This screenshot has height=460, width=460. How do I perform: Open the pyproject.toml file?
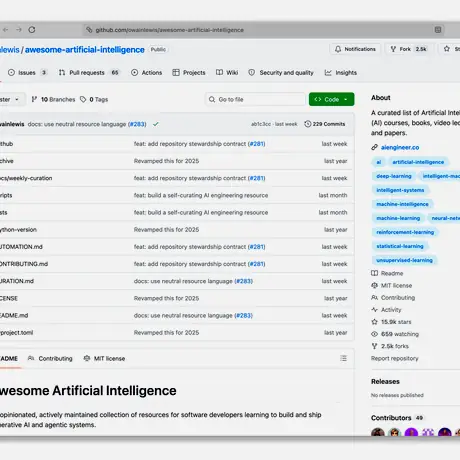tap(16, 333)
